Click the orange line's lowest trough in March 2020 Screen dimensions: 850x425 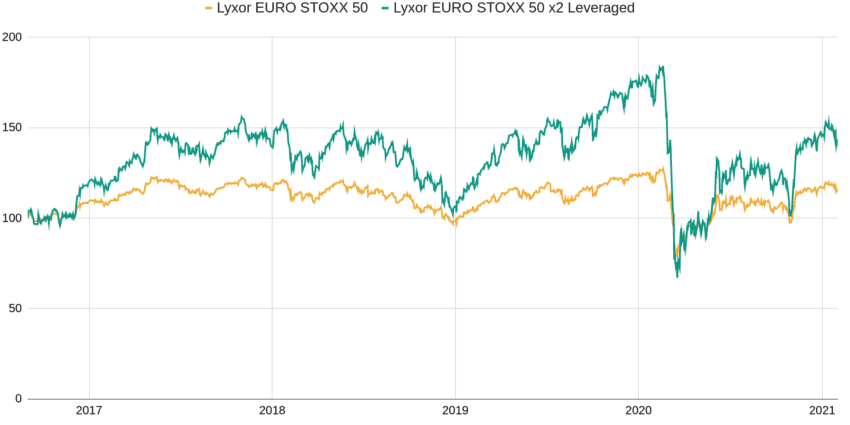(676, 256)
